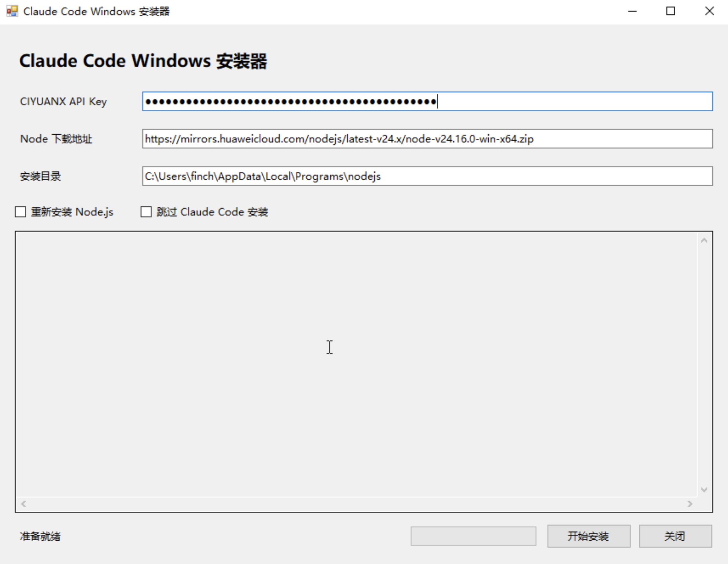Click the log scrollbar up arrow
The width and height of the screenshot is (728, 564).
pos(704,240)
